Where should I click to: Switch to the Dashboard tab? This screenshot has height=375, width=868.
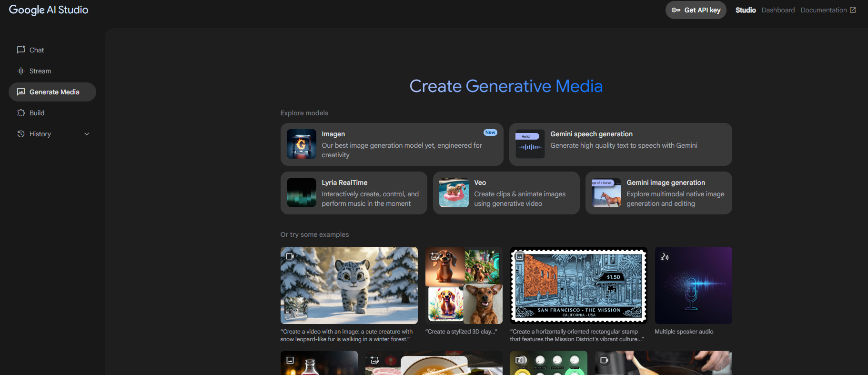click(778, 10)
